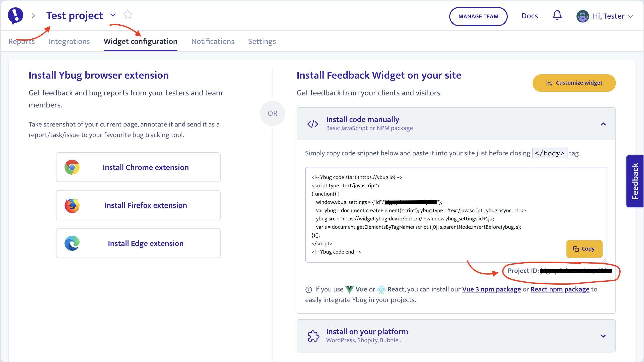644x362 pixels.
Task: Switch to the Reports tab
Action: [x=22, y=41]
